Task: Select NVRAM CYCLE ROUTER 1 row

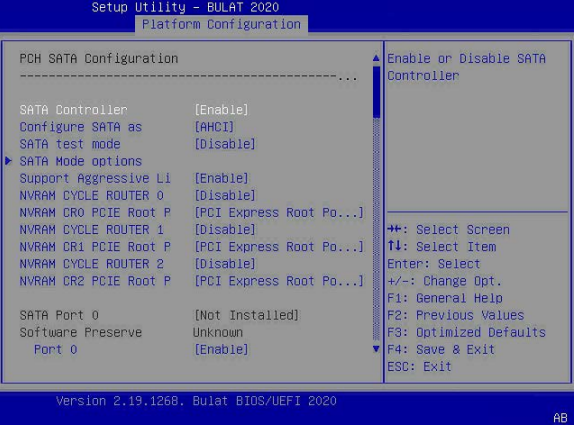Action: tap(92, 229)
